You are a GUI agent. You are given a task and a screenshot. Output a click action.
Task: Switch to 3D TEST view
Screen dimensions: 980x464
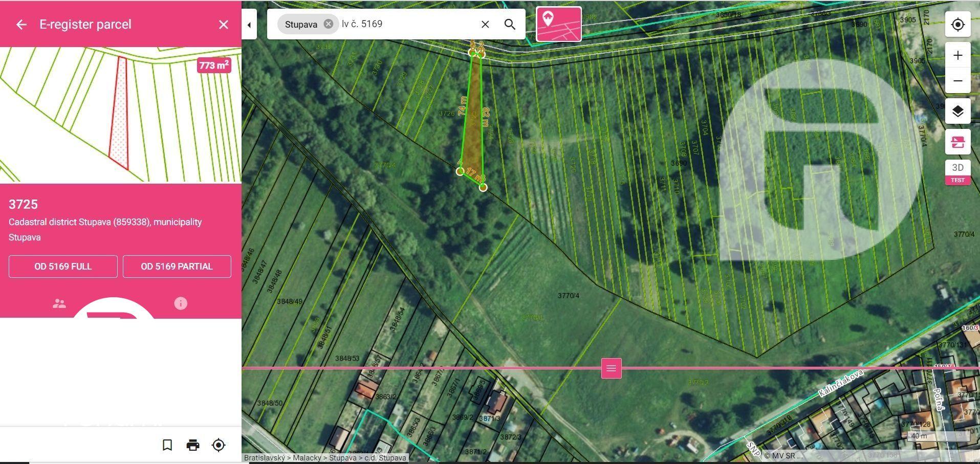(957, 172)
